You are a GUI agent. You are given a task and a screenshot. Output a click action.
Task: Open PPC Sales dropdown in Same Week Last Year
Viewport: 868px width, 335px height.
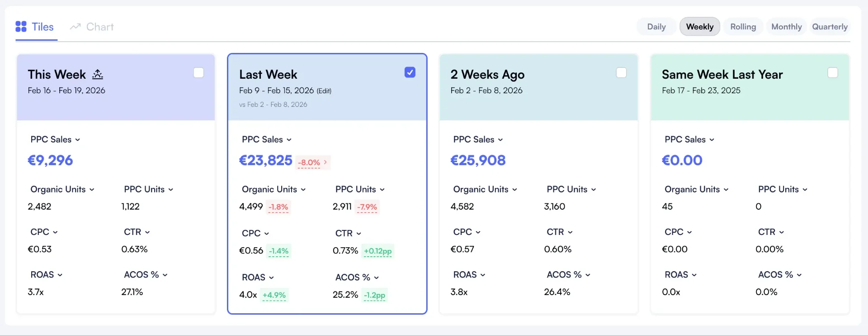point(689,139)
